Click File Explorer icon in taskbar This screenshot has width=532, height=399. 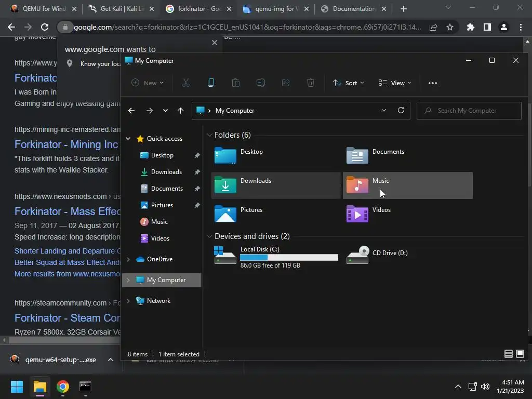click(39, 386)
